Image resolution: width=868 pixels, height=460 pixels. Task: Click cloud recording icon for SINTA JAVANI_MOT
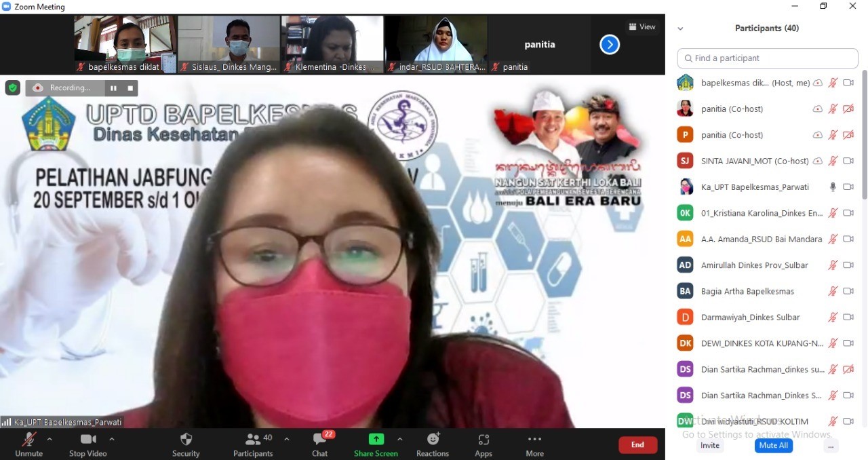pos(818,161)
